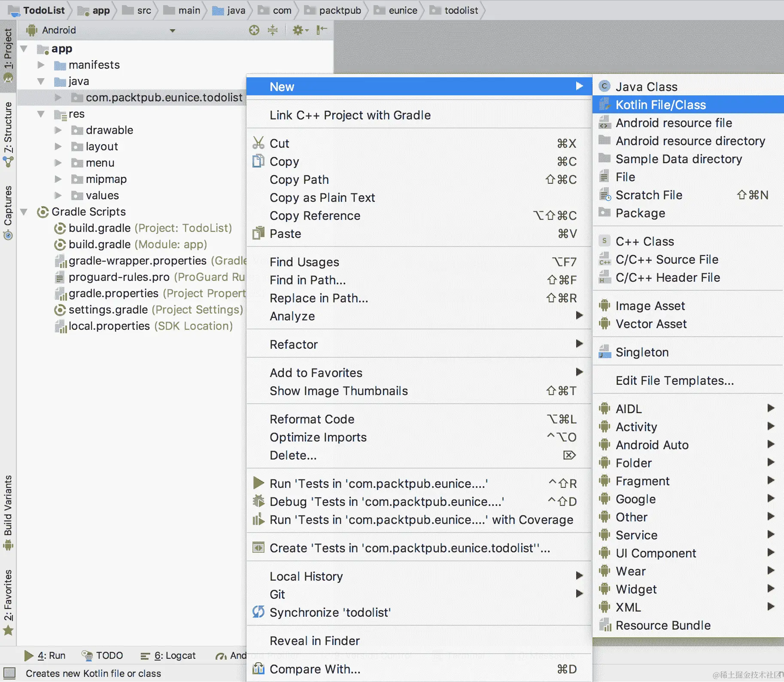Select Reveal in Finder

click(x=419, y=640)
